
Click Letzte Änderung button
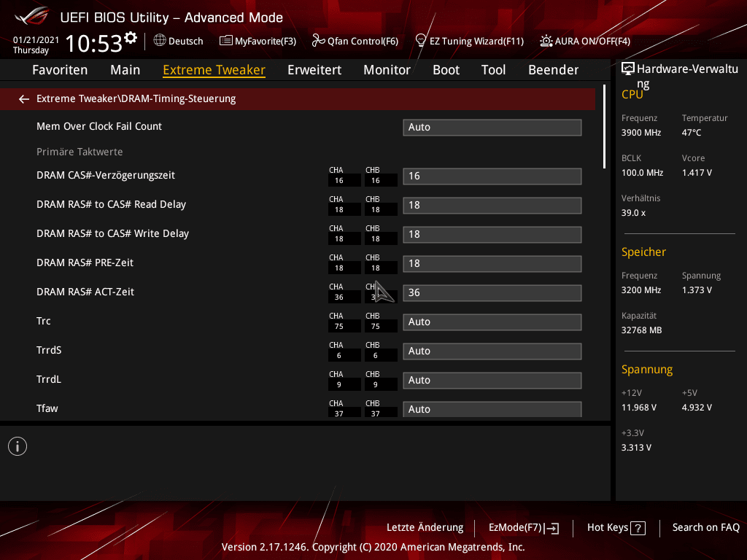click(x=425, y=528)
